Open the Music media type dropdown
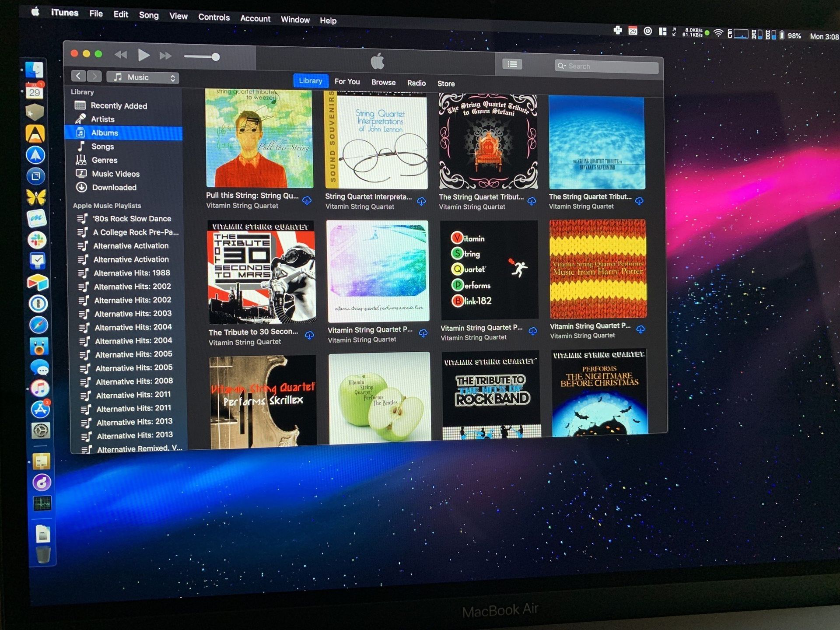840x630 pixels. [143, 77]
